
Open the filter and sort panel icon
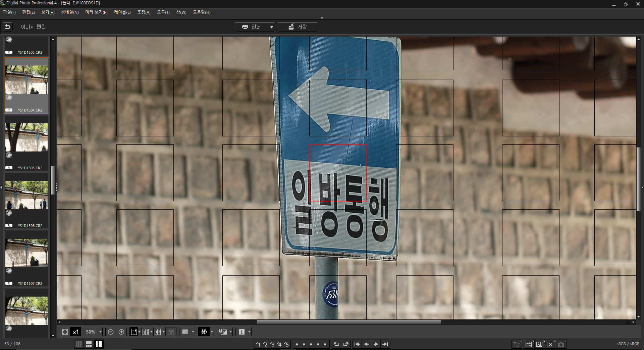tap(517, 344)
